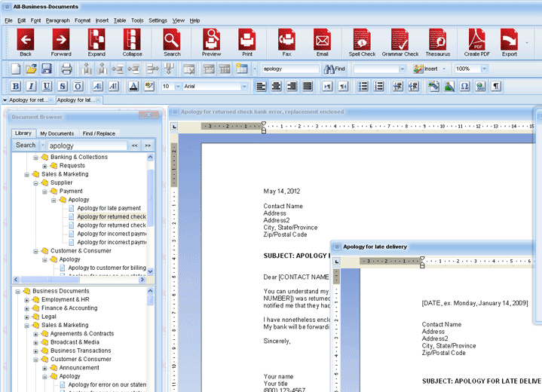Send document by Email

point(322,43)
